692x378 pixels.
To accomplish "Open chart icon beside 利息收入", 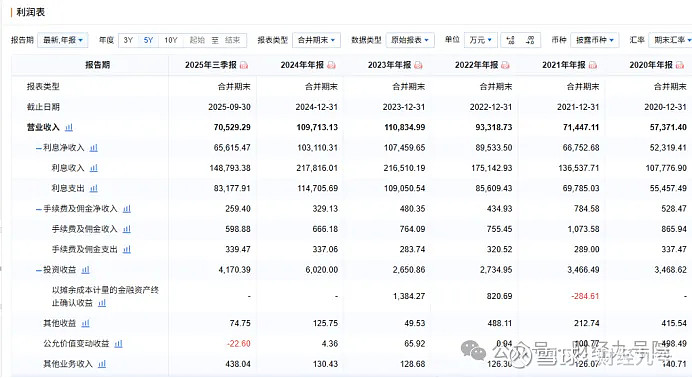I will [94, 168].
